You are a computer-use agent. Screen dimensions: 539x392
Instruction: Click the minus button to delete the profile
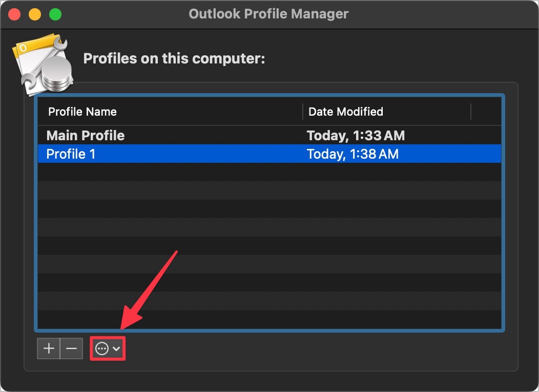pyautogui.click(x=71, y=349)
